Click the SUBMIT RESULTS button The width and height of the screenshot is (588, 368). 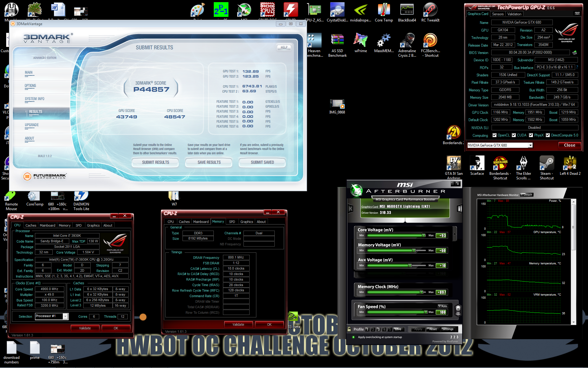pos(155,162)
